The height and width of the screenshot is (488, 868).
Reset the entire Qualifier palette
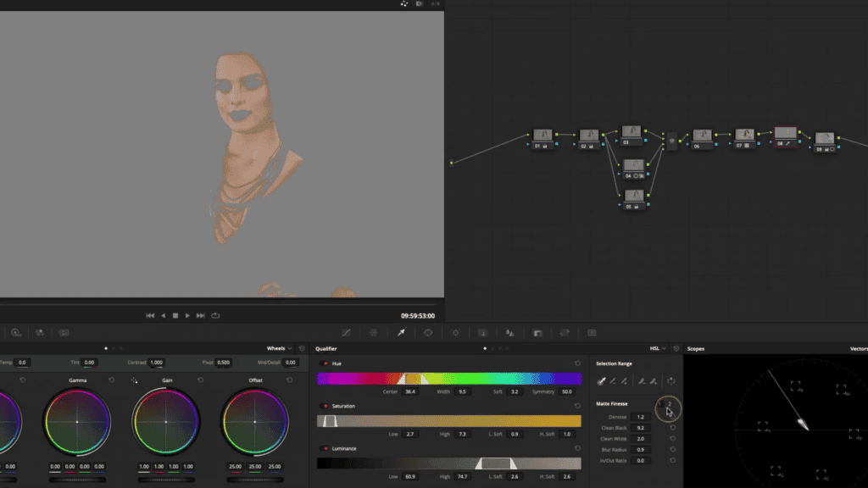[676, 348]
